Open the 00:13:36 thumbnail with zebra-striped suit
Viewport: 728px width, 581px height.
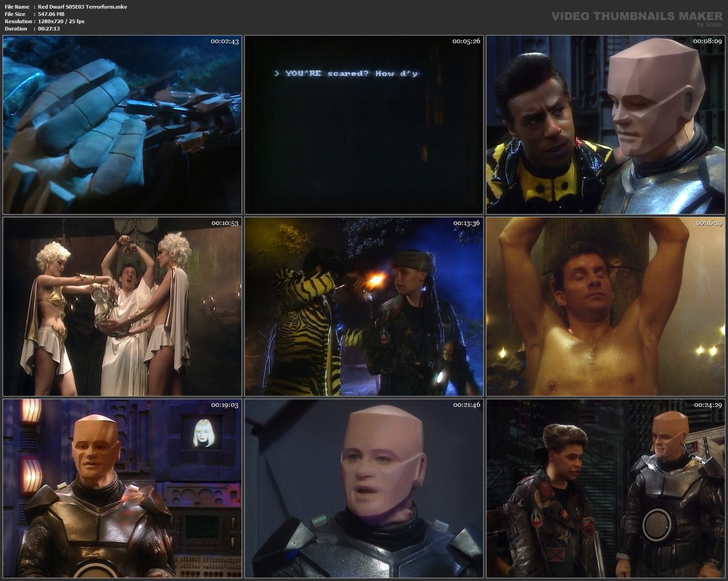tap(364, 307)
